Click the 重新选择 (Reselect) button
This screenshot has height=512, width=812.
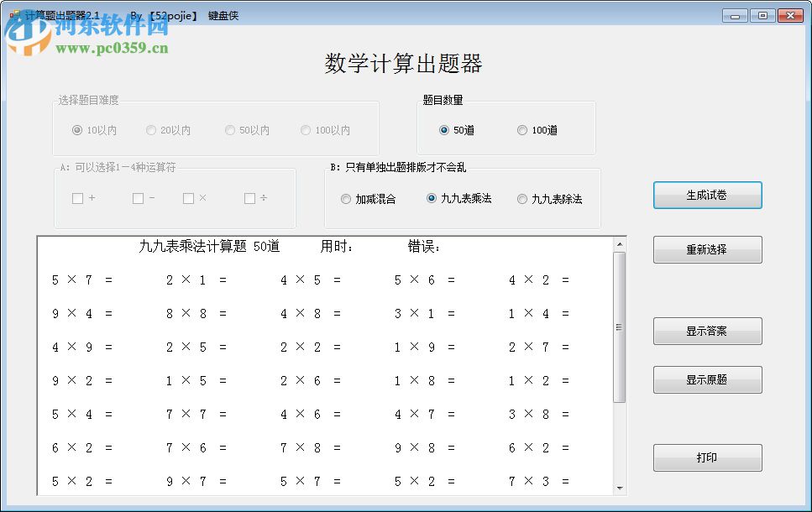point(707,249)
